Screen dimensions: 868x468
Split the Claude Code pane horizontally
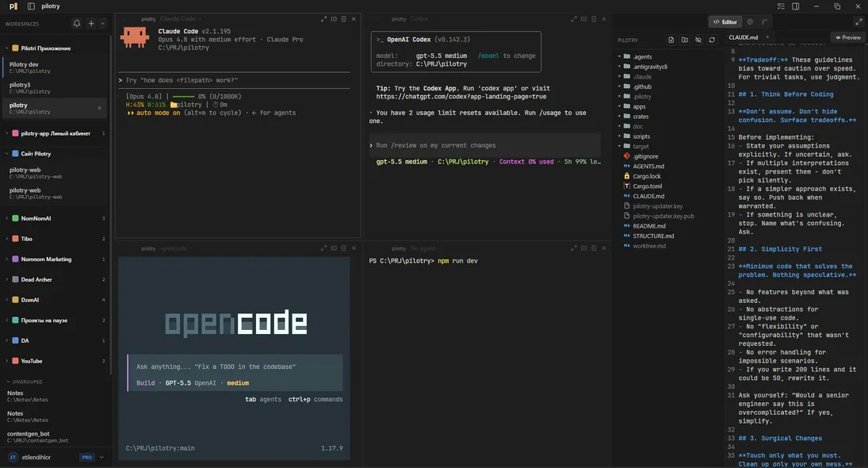[x=344, y=19]
